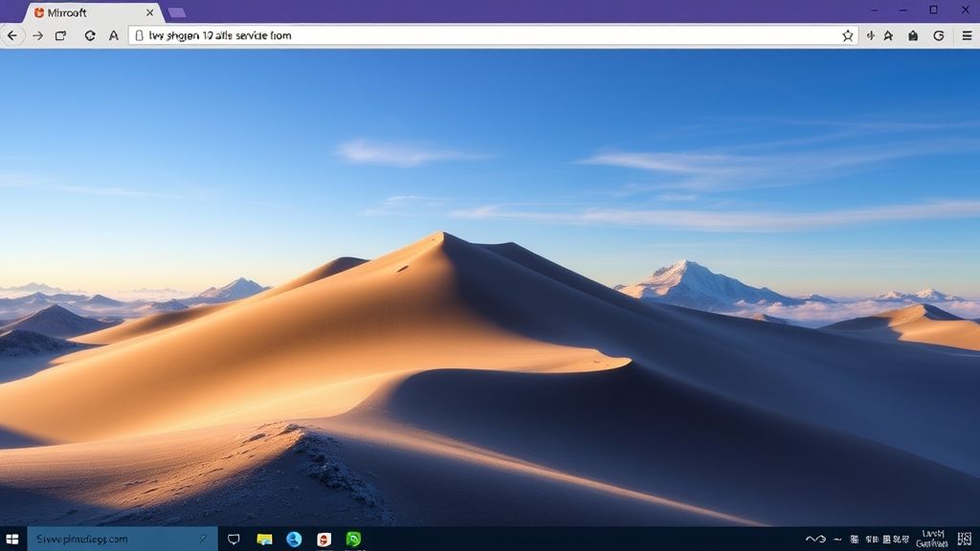Click the browser back arrow

12,35
